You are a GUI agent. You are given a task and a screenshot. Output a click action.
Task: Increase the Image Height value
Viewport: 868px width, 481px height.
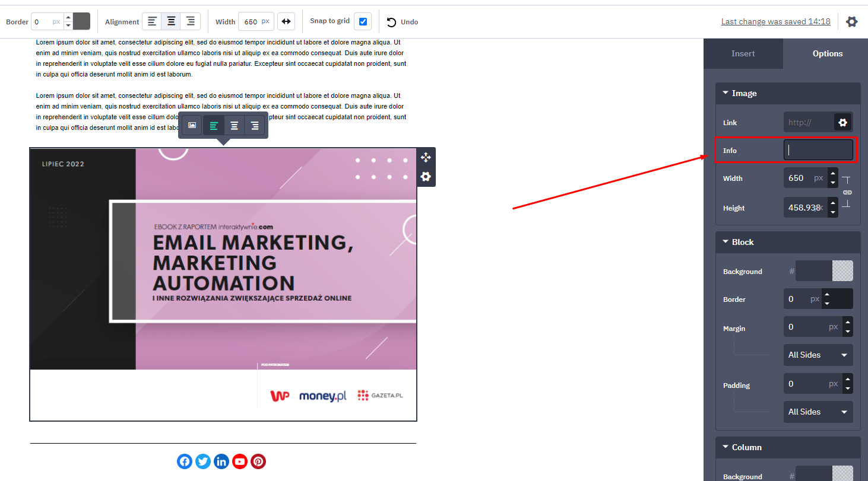[833, 203]
